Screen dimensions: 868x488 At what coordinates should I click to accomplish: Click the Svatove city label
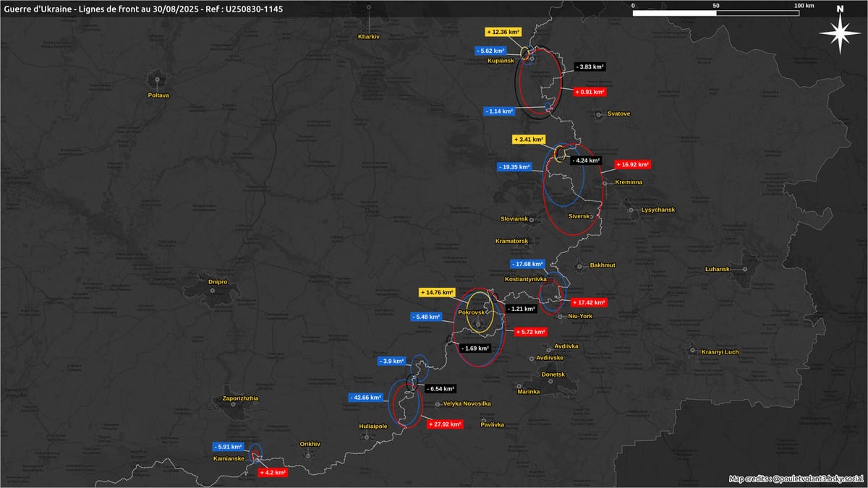(618, 114)
